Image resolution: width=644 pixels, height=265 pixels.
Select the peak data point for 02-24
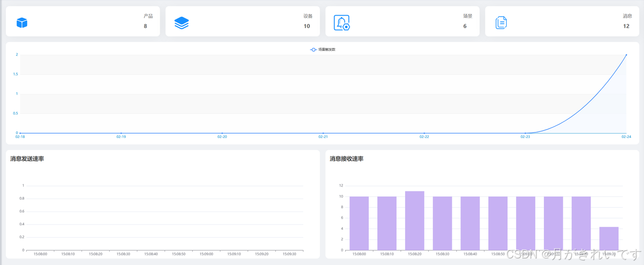626,54
